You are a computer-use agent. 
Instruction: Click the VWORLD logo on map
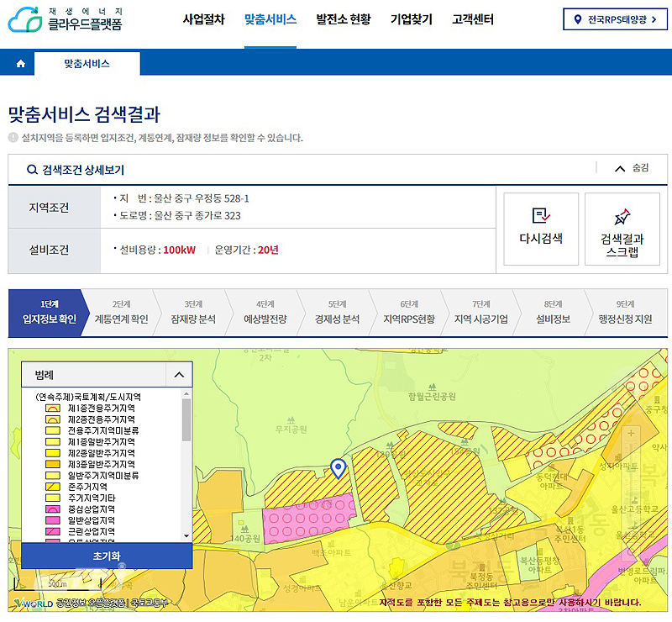34,603
